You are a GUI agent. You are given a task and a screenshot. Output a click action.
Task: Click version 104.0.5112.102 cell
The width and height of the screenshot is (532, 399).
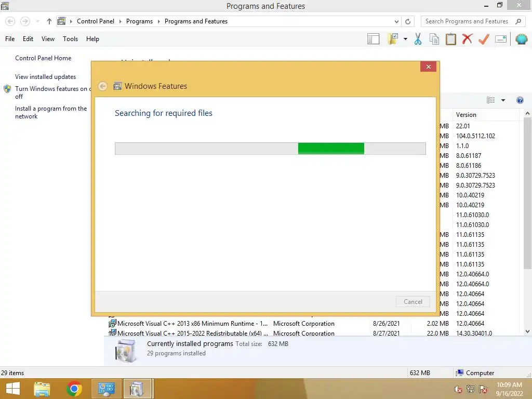tap(475, 136)
